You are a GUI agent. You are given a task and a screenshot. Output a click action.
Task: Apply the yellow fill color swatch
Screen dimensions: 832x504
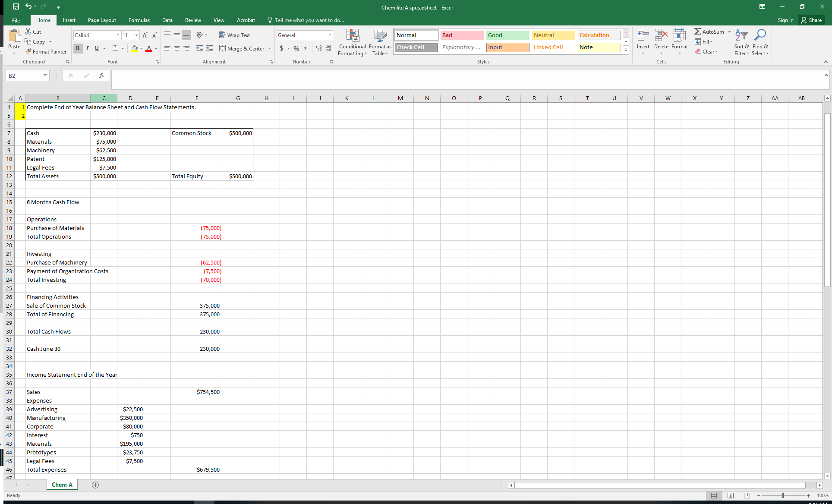tap(135, 48)
